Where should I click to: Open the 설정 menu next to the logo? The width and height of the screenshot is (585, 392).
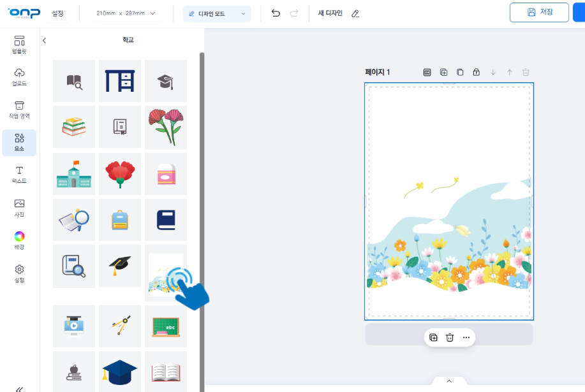(58, 13)
